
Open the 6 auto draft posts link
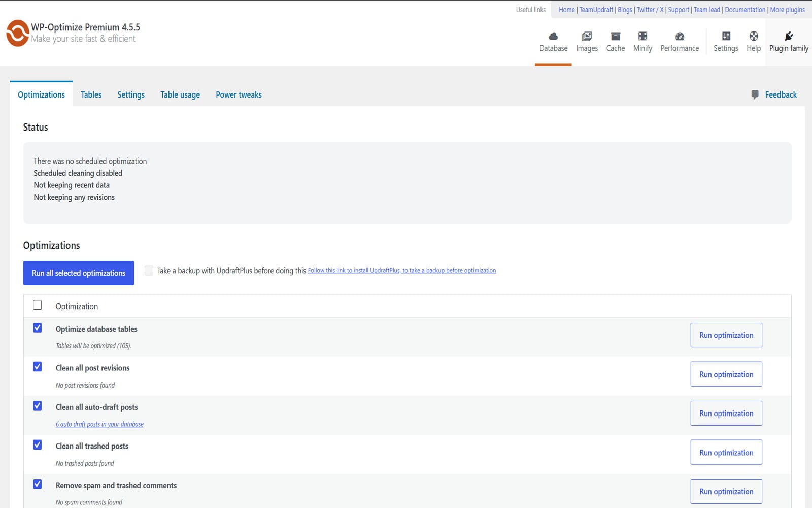click(x=99, y=424)
